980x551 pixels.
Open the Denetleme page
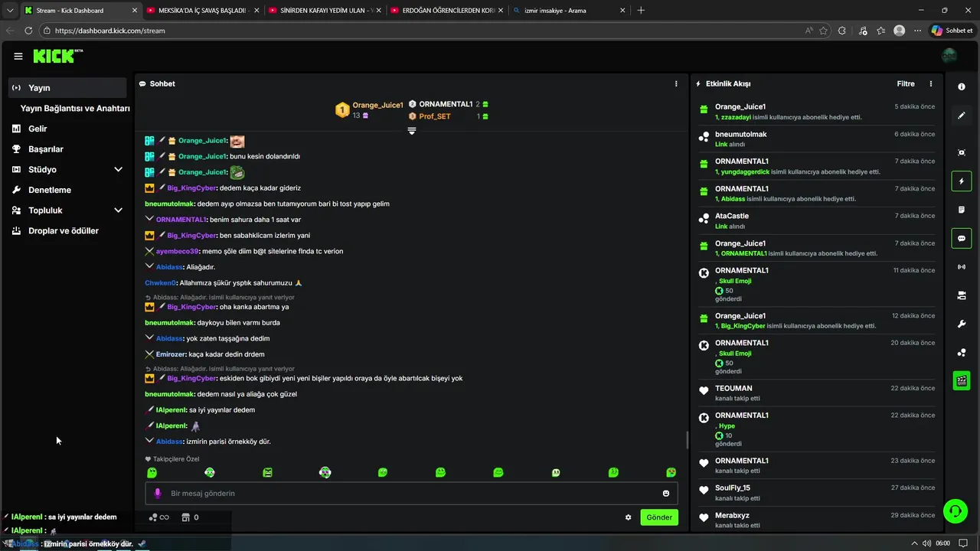pos(49,190)
